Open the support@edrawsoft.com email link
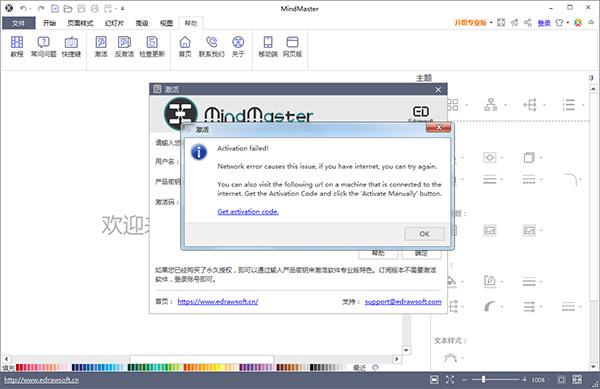This screenshot has height=389, width=600. 403,301
